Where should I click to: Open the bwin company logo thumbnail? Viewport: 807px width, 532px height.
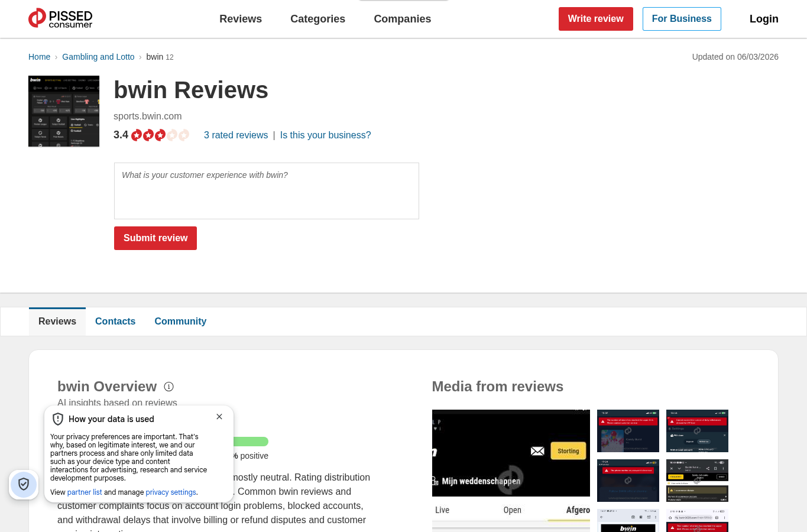64,111
